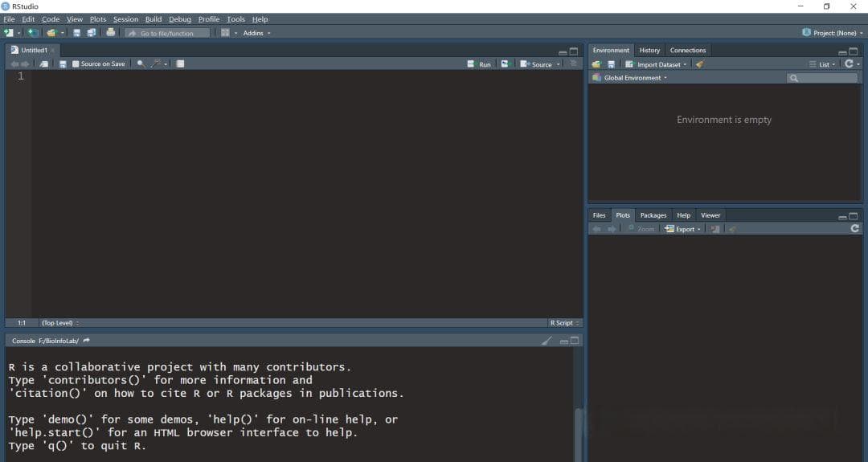Click the compile report notebook icon
The height and width of the screenshot is (462, 868).
click(x=181, y=63)
